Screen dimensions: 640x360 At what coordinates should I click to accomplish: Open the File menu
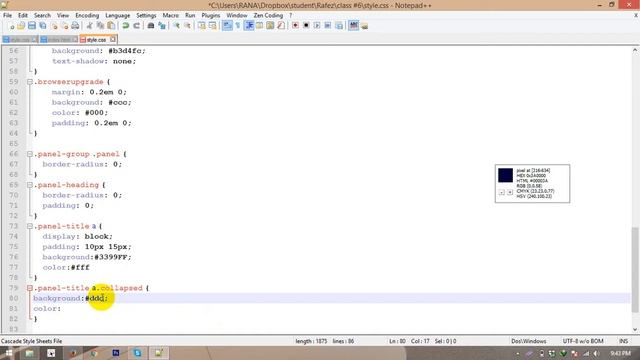[7, 15]
